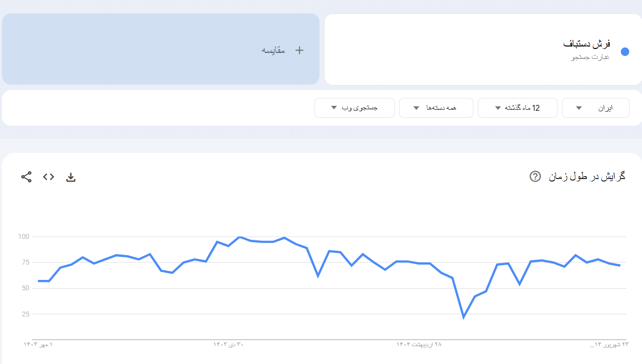Click the ۱ مهر ۱۴۰۳ axis label

point(38,344)
